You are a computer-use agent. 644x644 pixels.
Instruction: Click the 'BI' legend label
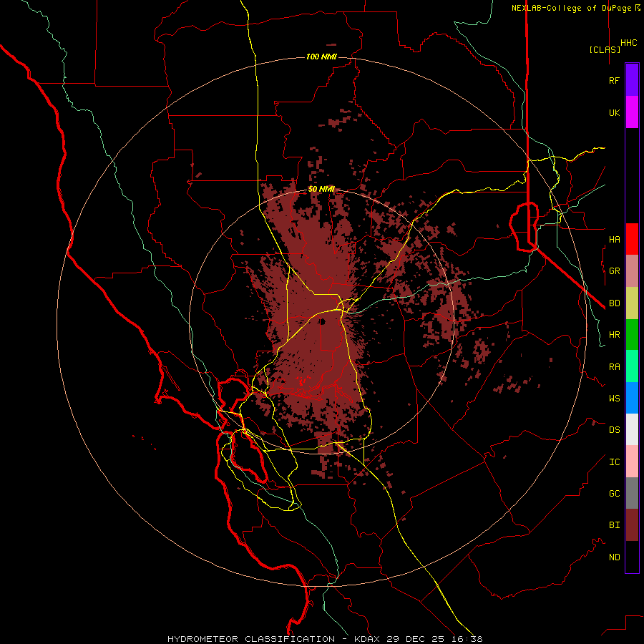pyautogui.click(x=614, y=525)
